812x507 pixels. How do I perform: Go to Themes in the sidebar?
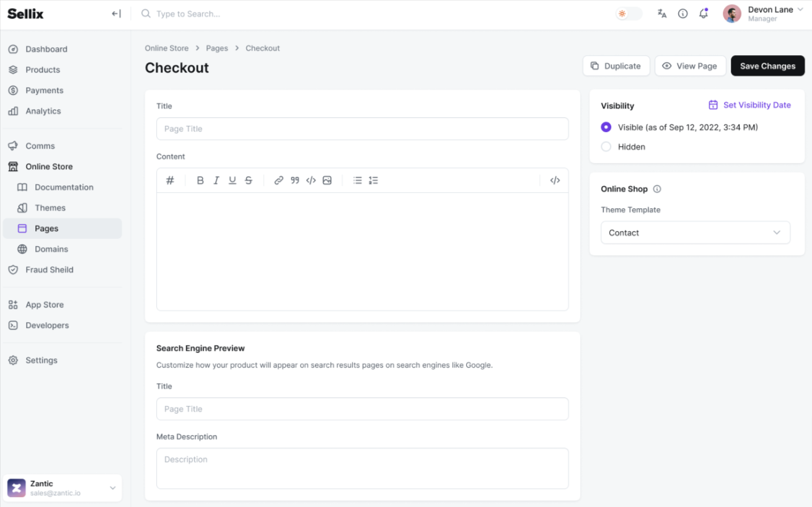(x=50, y=208)
